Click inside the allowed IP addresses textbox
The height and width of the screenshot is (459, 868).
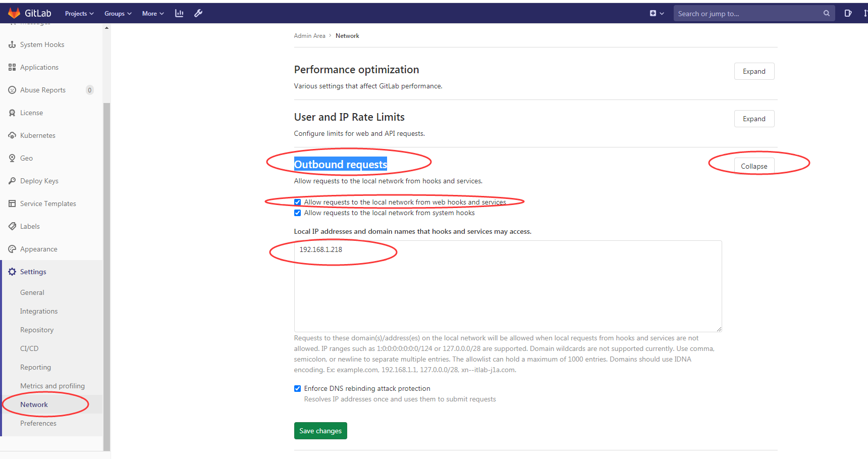pyautogui.click(x=507, y=285)
